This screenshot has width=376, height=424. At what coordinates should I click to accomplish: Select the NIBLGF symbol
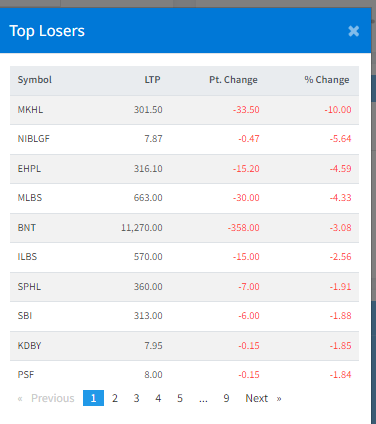point(33,139)
